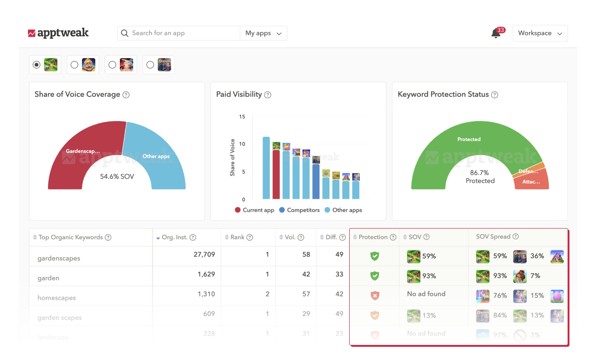
Task: Sort table by SOV column
Action: click(x=405, y=237)
